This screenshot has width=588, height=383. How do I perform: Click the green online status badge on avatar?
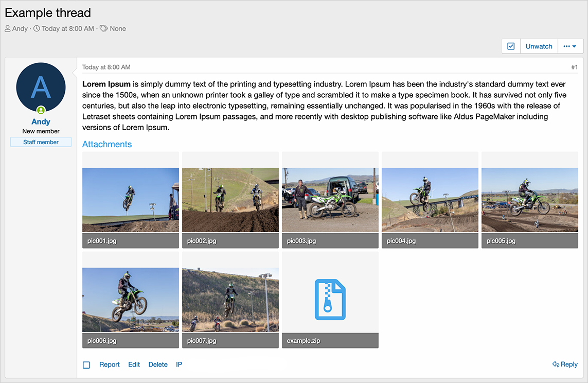pyautogui.click(x=41, y=110)
